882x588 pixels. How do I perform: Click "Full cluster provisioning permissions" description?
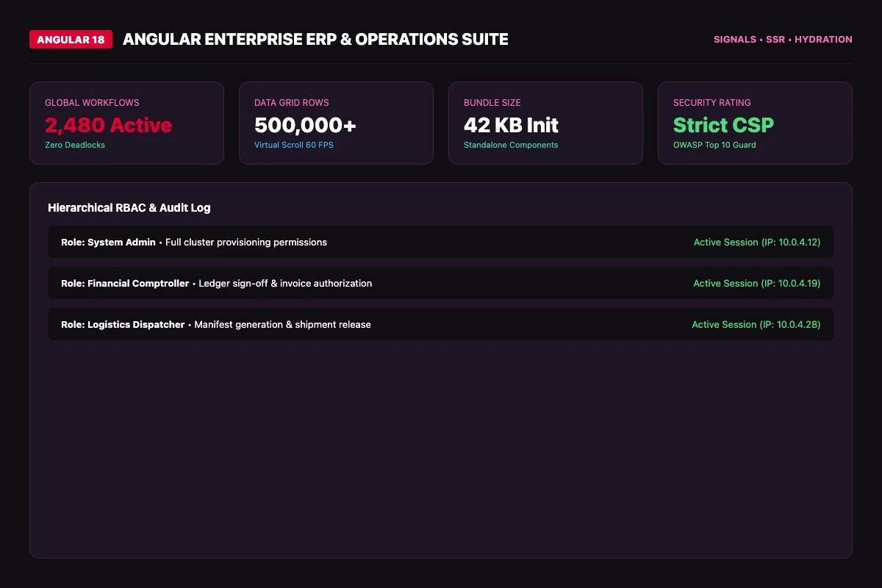(246, 242)
